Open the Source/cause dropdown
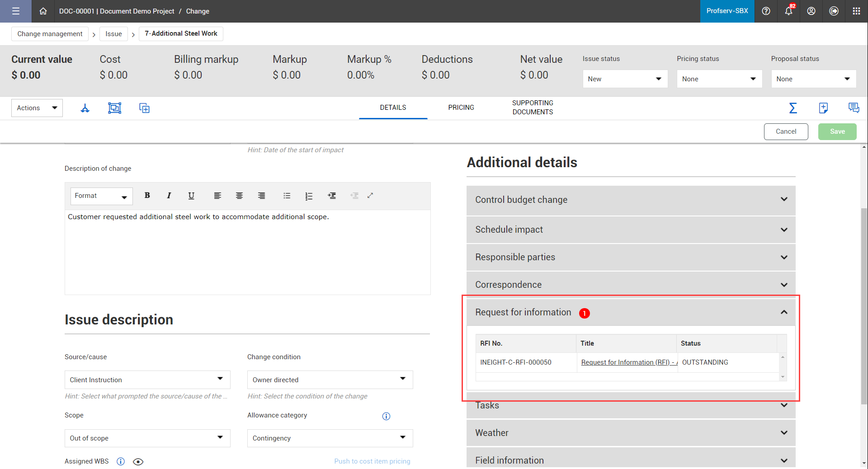 pyautogui.click(x=147, y=380)
